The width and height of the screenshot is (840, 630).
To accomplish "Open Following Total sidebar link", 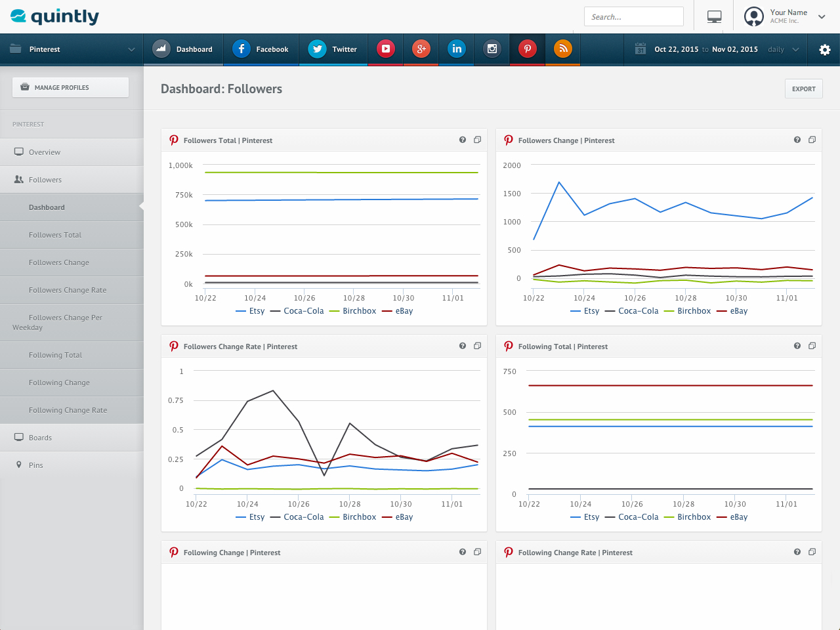I will [72, 355].
